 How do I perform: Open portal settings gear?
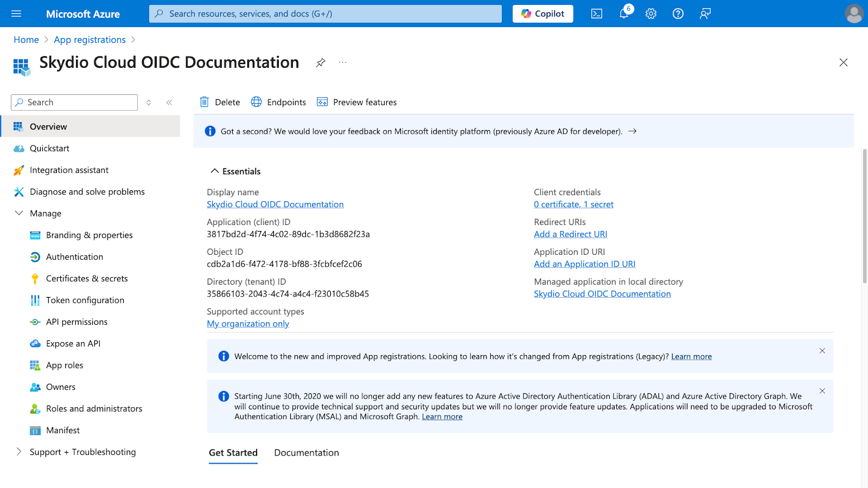[651, 14]
